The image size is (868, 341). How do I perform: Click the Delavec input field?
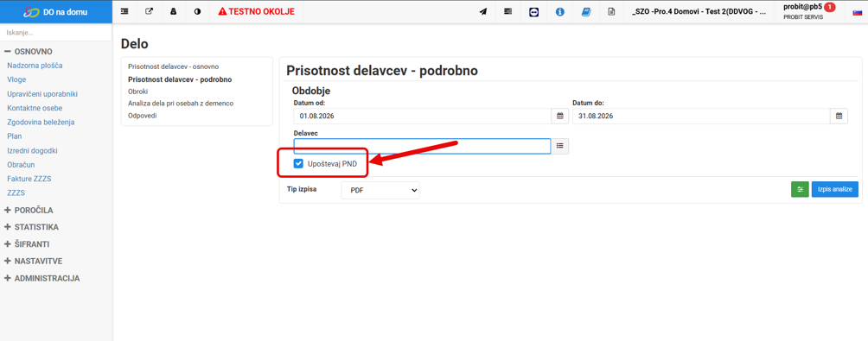click(x=423, y=146)
